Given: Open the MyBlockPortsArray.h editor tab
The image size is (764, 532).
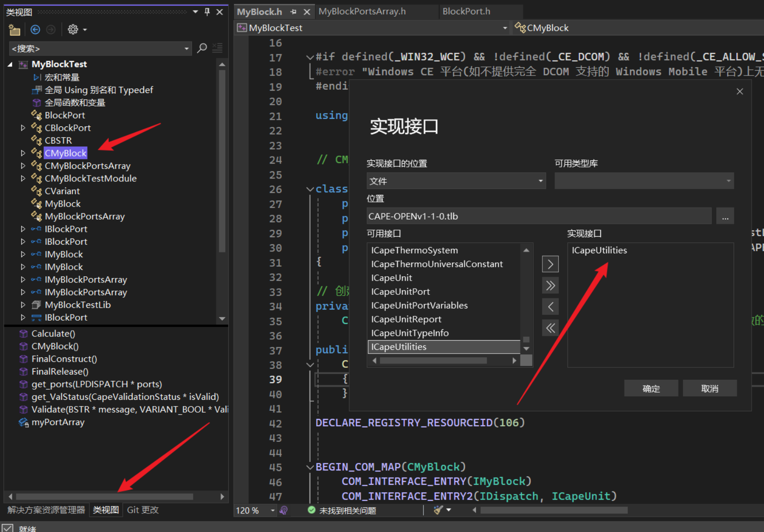Looking at the screenshot, I should click(362, 11).
